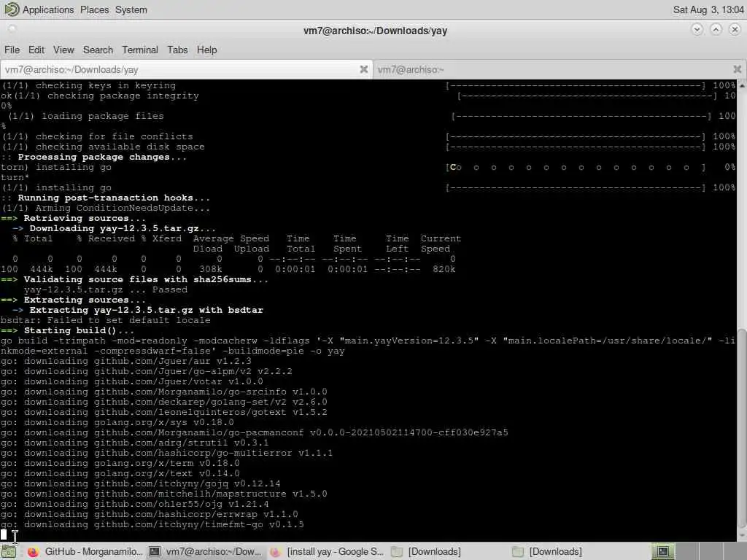This screenshot has height=560, width=747.
Task: Close the vm7@archiso:~/Downloads/yay tab
Action: (x=363, y=69)
